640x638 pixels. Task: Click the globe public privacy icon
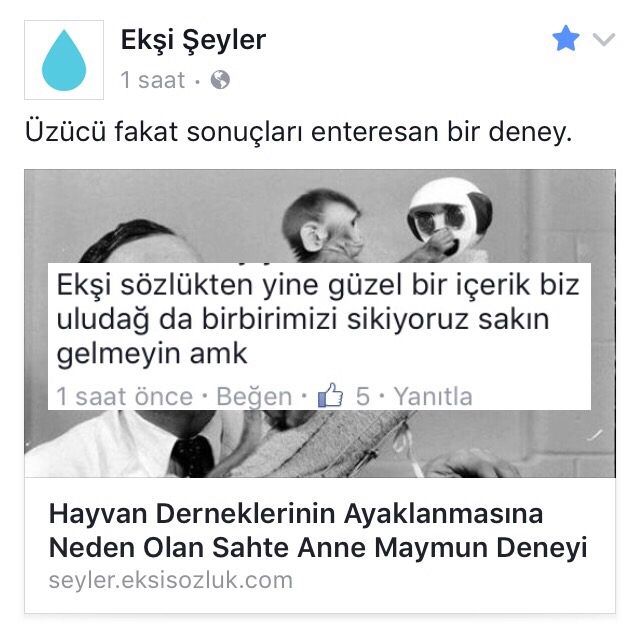(x=220, y=80)
